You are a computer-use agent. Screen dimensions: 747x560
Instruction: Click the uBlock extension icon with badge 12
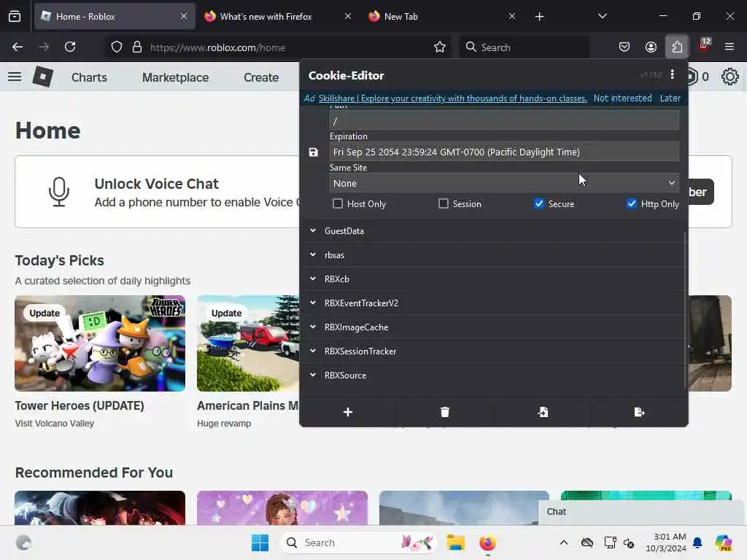(704, 46)
